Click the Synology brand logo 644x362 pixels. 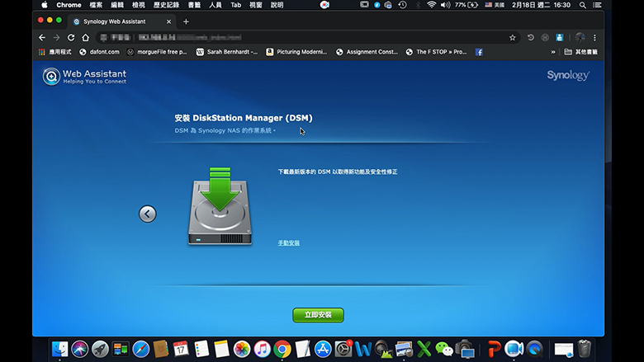click(x=568, y=75)
